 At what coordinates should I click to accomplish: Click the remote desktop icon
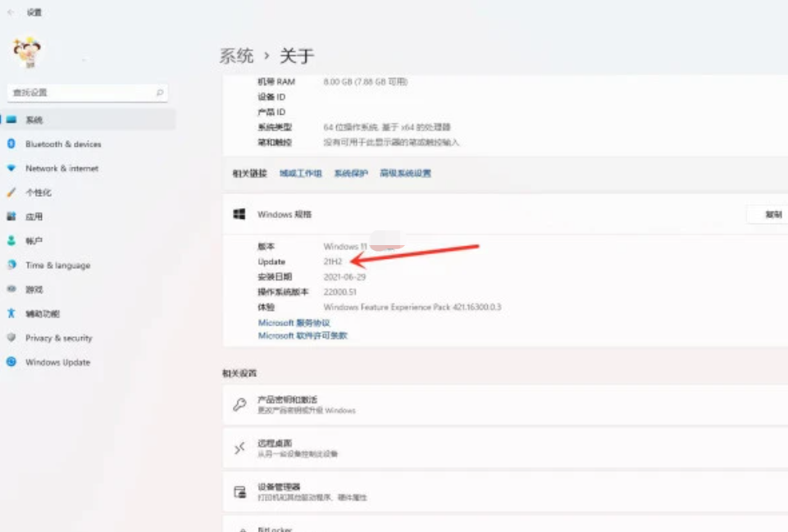[x=239, y=448]
